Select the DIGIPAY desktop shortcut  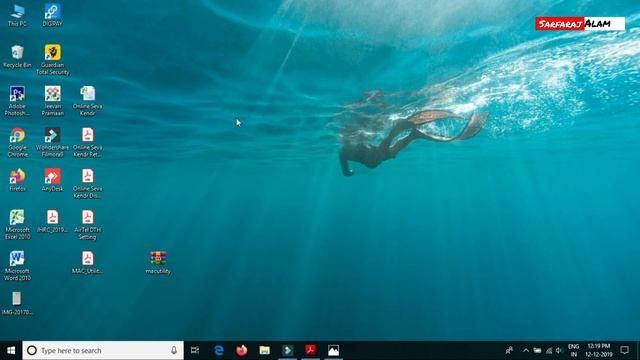[52, 16]
